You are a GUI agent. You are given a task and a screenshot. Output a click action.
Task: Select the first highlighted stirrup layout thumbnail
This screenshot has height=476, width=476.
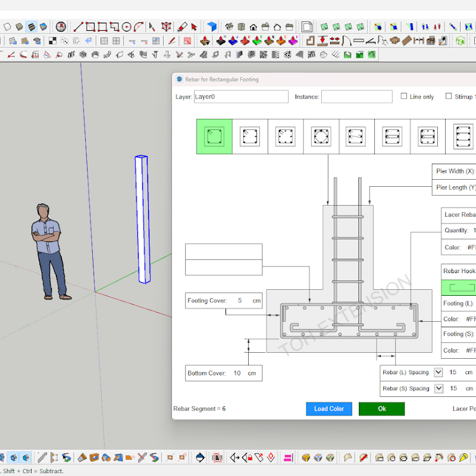tap(214, 137)
